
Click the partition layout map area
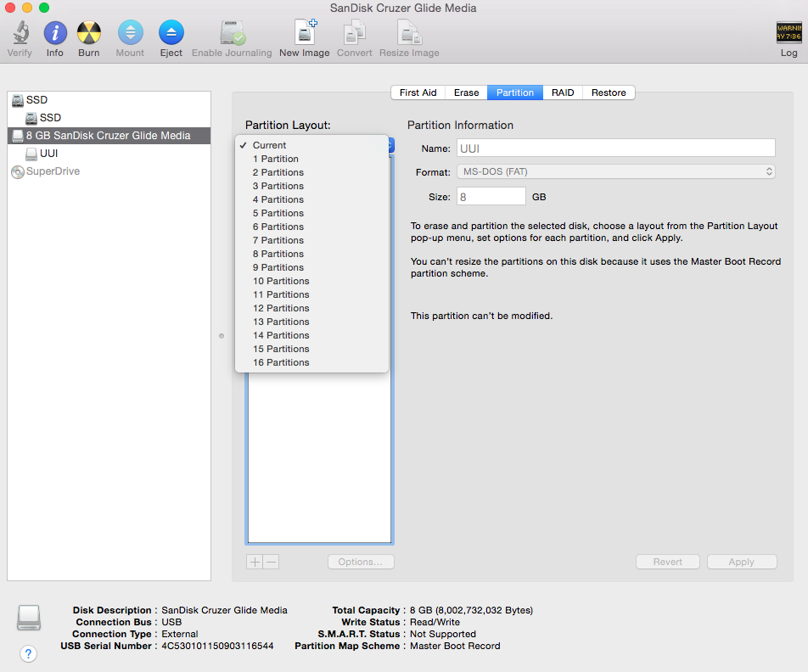[319, 457]
